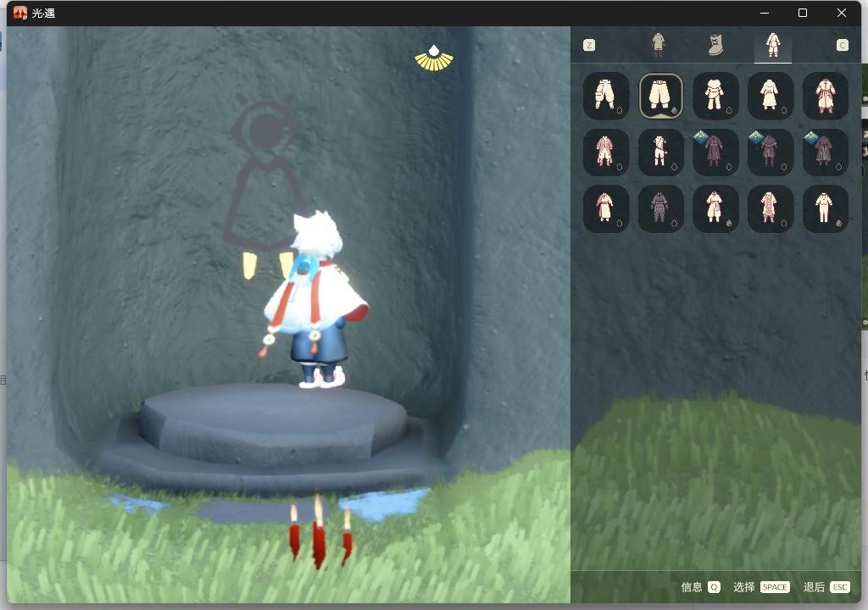Click the spirit mural painted on the stone wall
The height and width of the screenshot is (610, 868).
265,172
